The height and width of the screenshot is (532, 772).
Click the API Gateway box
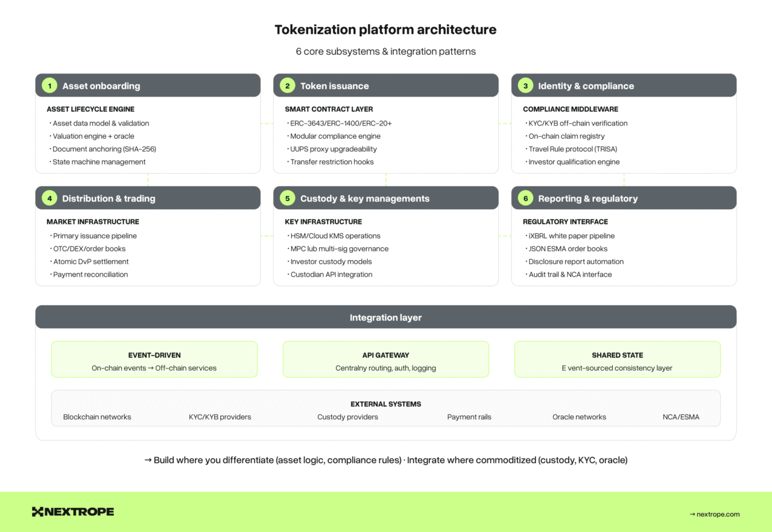tap(385, 360)
